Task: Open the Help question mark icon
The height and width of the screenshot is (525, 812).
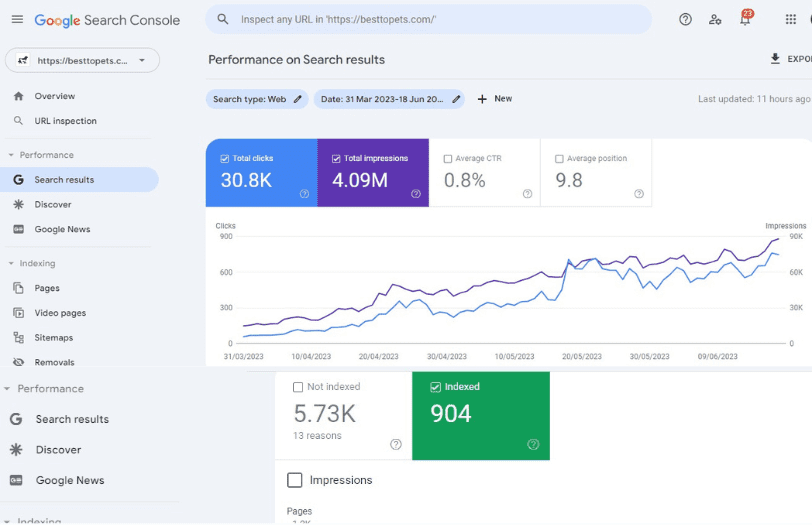Action: pyautogui.click(x=685, y=20)
